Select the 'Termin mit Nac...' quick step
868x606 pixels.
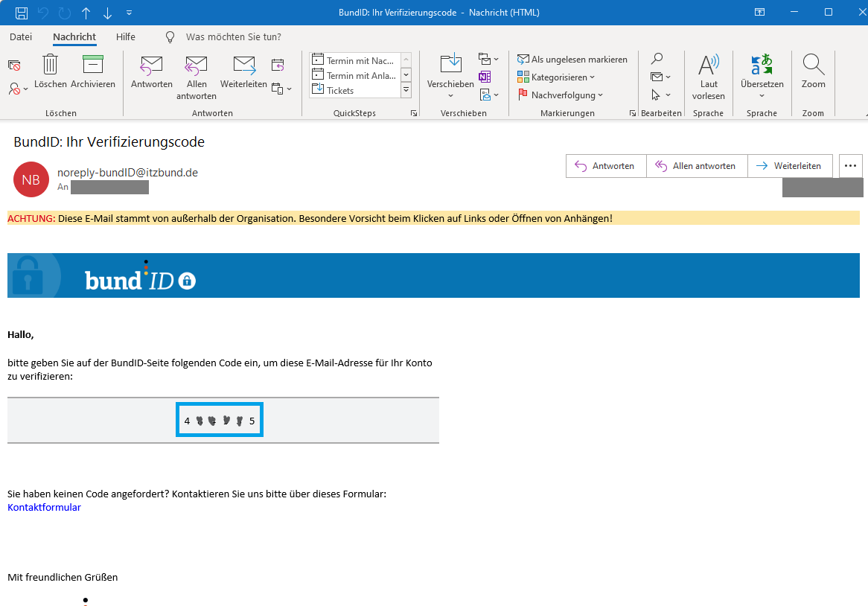[354, 60]
